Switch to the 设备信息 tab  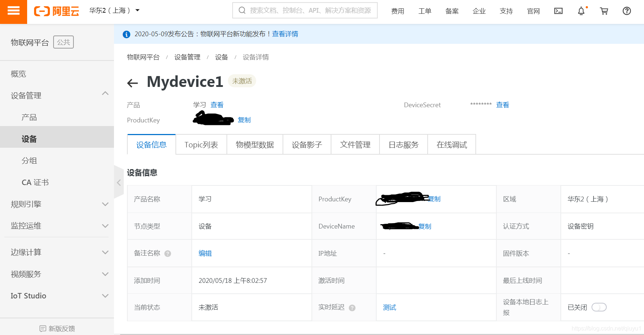(152, 145)
